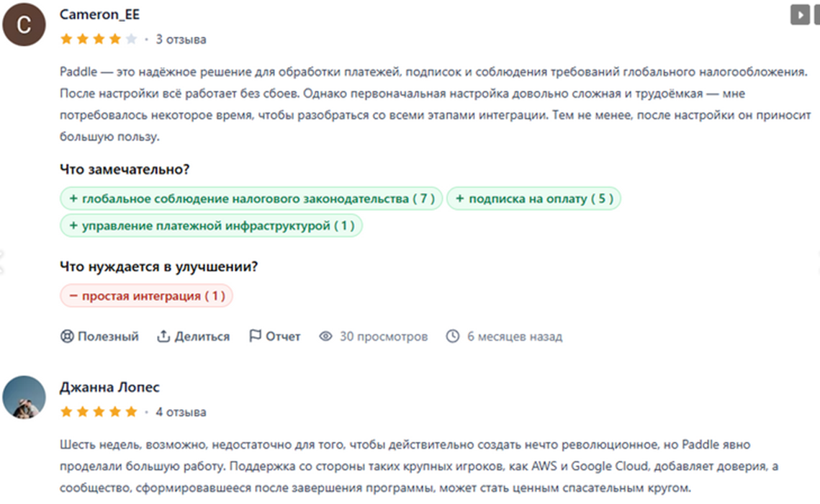Viewport: 820px width, 504px height.
Task: Click the eye views icon
Action: (326, 336)
